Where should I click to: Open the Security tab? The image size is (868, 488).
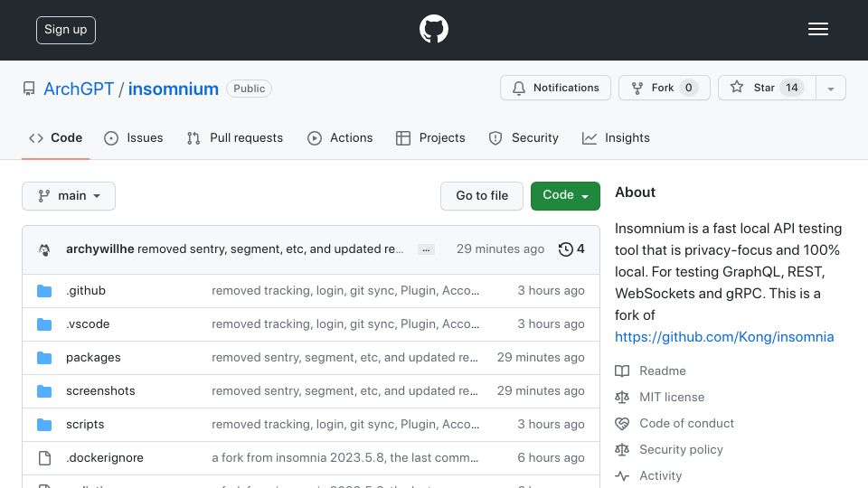[524, 137]
